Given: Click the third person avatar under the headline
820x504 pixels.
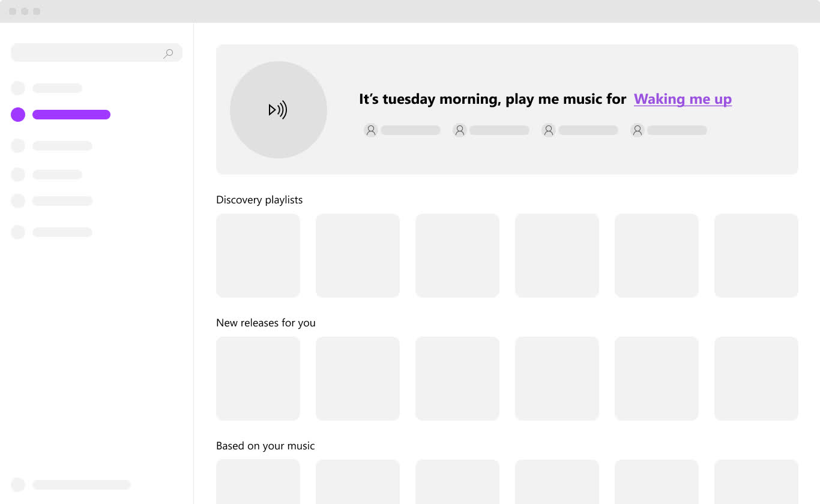Looking at the screenshot, I should (x=549, y=130).
